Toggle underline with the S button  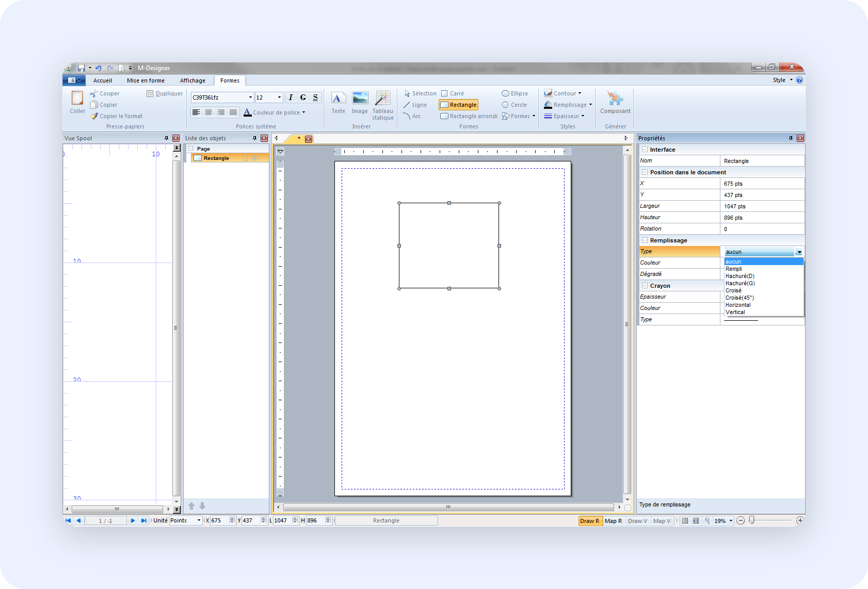click(x=315, y=97)
